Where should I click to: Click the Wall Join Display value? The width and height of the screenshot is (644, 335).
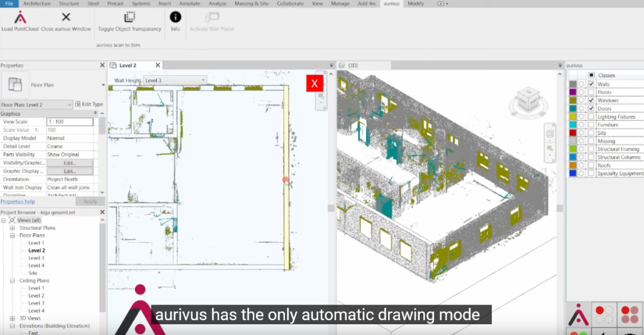click(68, 188)
